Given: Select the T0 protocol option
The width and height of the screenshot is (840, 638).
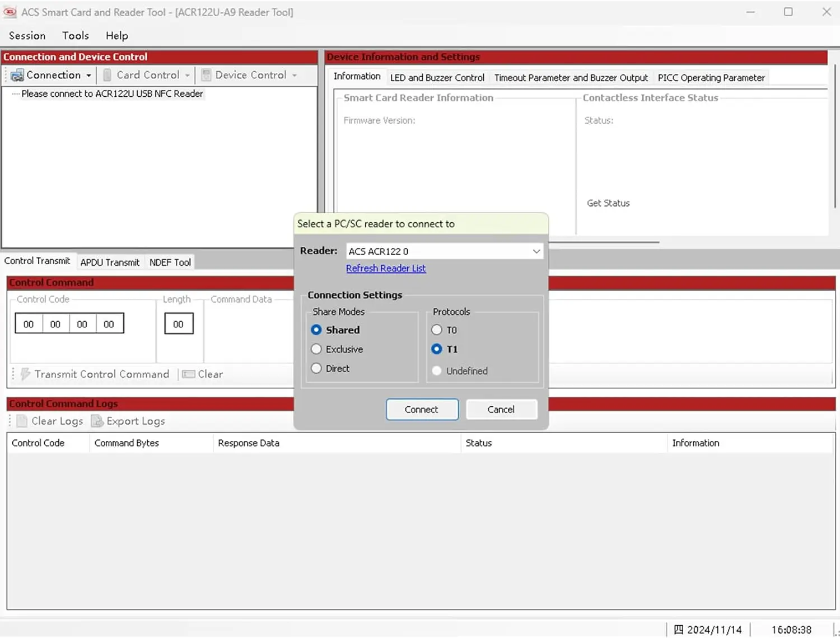Looking at the screenshot, I should pyautogui.click(x=437, y=330).
